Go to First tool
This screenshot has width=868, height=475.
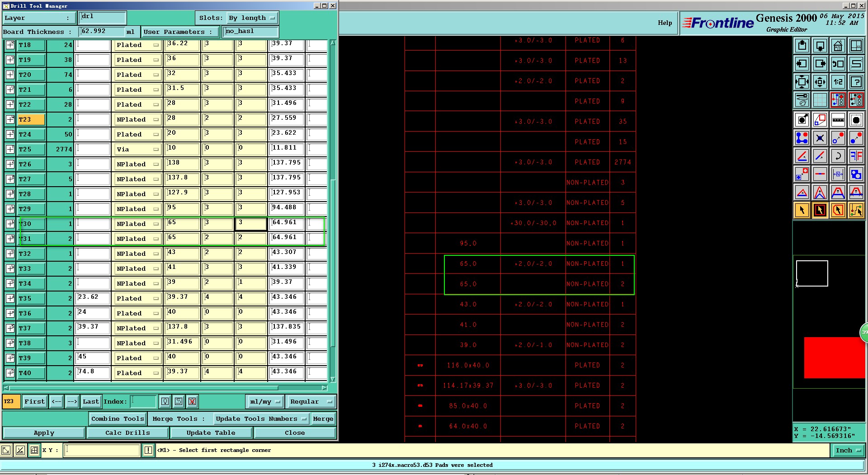pyautogui.click(x=35, y=401)
